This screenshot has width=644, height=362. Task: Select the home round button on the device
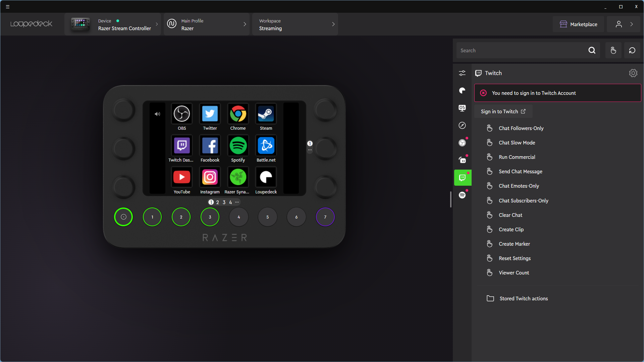click(123, 217)
